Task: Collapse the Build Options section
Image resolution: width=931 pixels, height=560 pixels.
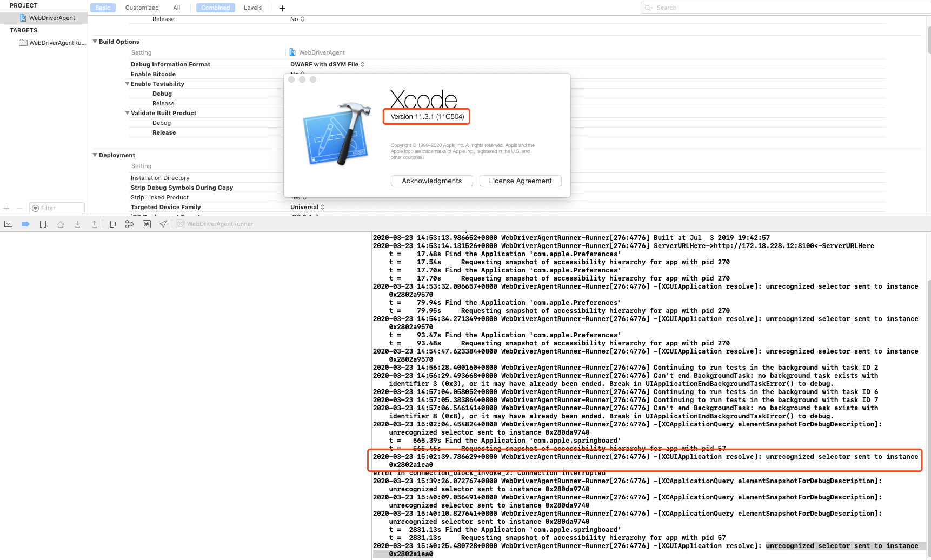Action: [x=95, y=42]
